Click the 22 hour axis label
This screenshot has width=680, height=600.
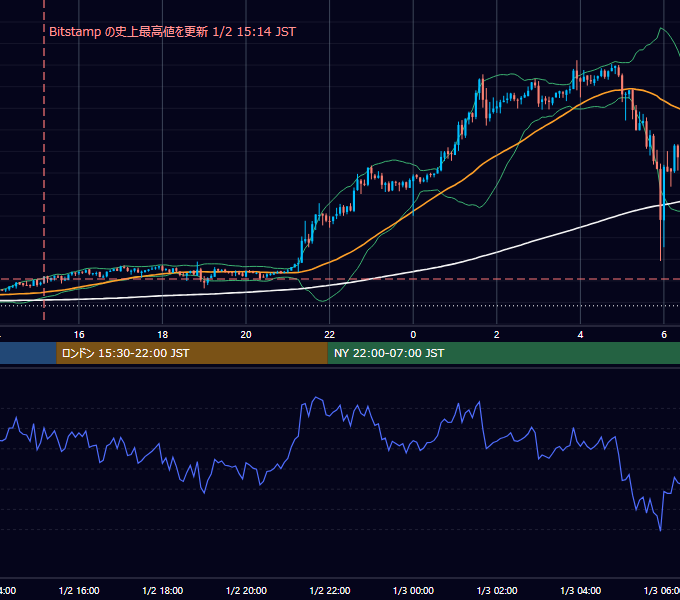(330, 335)
